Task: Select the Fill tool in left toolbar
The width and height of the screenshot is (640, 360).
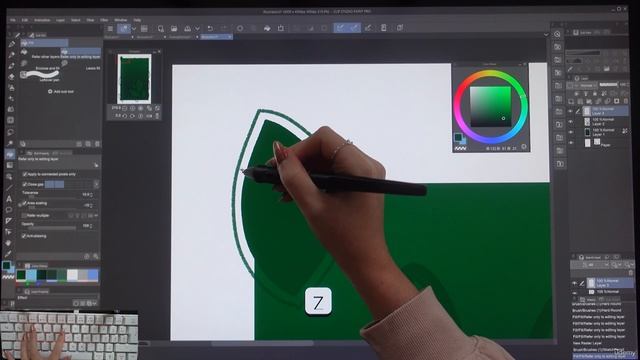Action: click(9, 154)
